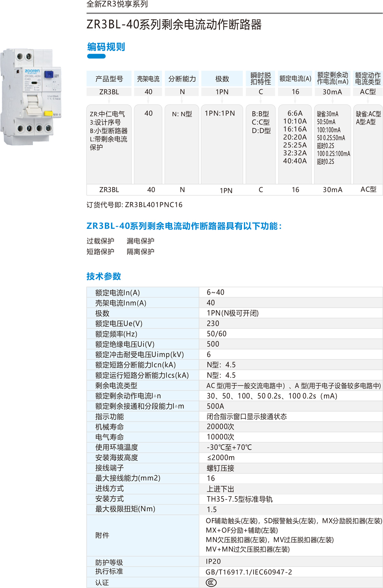Click the 'TH35-7.5型标准导轨' mounting value
The height and width of the screenshot is (588, 383).
[240, 499]
